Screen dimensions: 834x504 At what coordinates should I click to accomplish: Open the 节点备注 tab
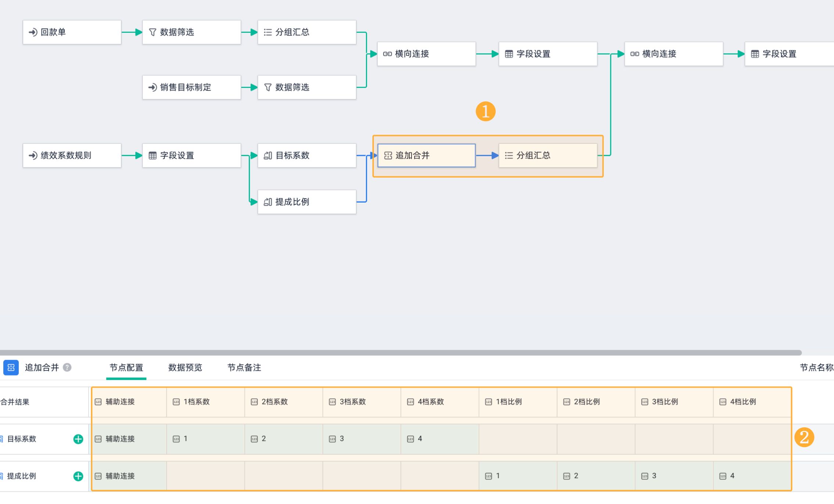(244, 367)
